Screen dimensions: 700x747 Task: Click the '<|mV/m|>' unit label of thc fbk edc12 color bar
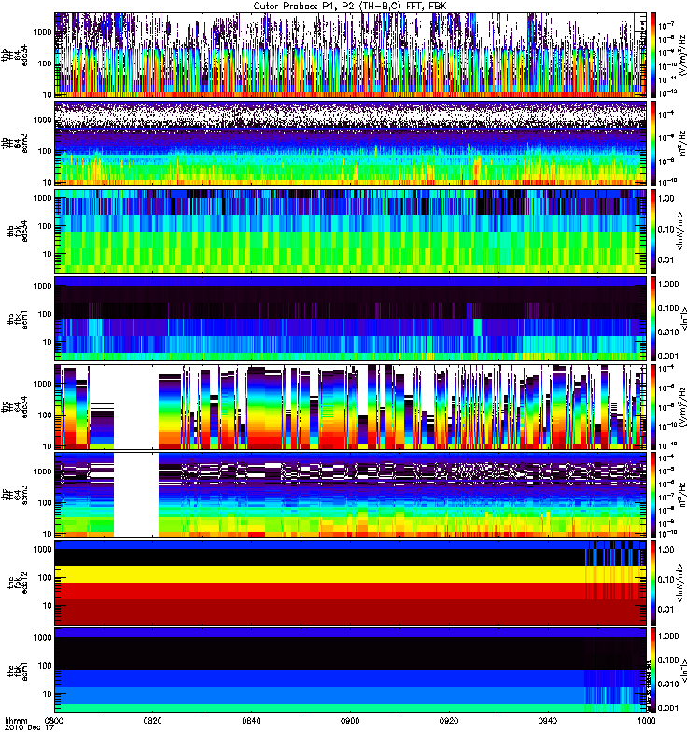click(x=680, y=583)
